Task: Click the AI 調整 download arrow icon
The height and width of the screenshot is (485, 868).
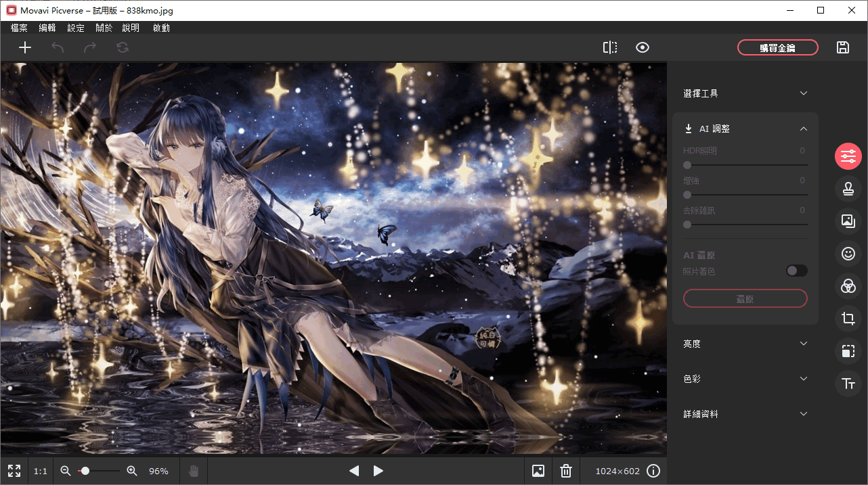Action: click(689, 129)
